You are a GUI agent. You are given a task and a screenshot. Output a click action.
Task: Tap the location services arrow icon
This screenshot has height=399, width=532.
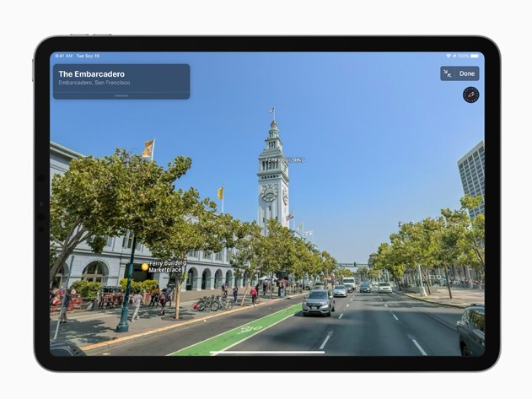tap(454, 56)
